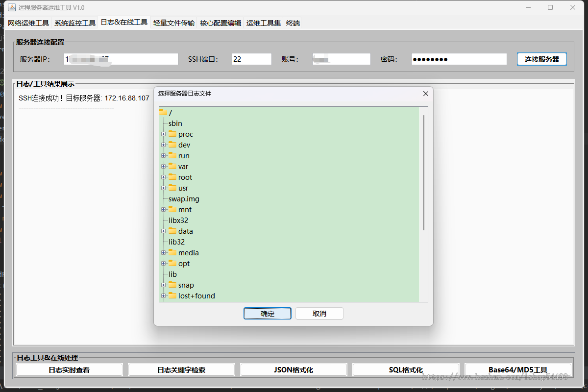Confirm selection with 确定 button
Image resolution: width=588 pixels, height=392 pixels.
coord(268,314)
